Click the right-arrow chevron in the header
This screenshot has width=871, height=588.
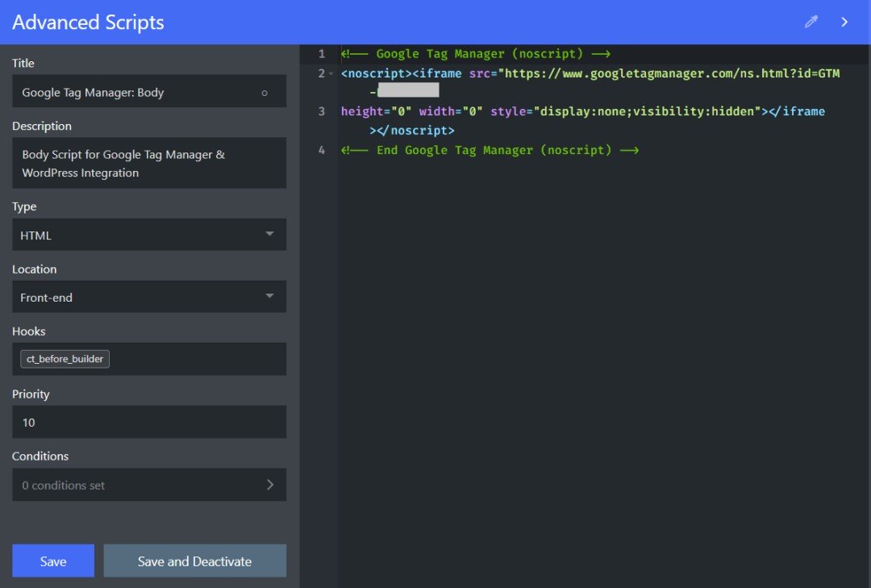(x=844, y=22)
